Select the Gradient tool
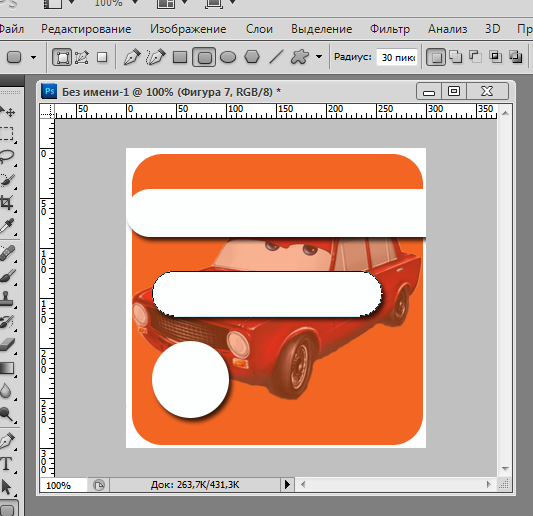533x516 pixels. click(x=7, y=368)
